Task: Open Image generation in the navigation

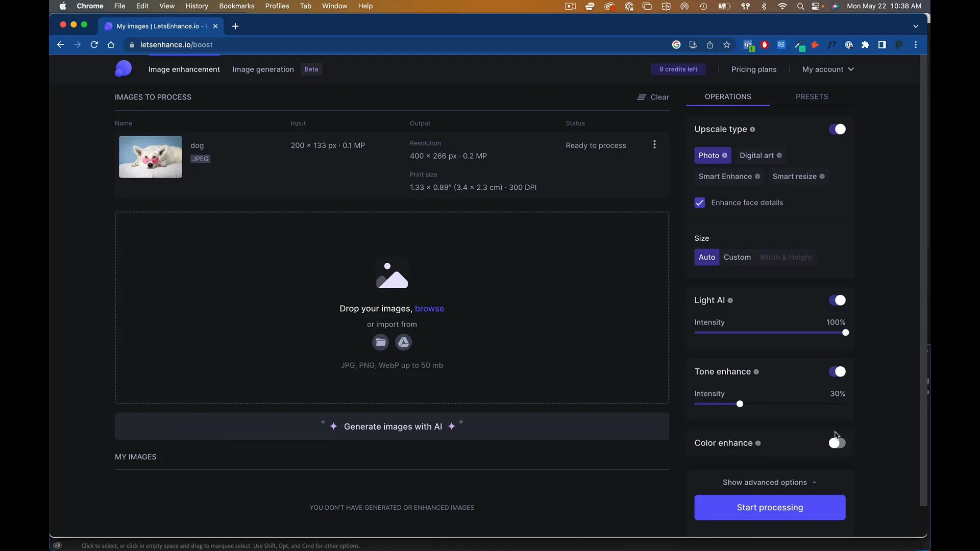Action: 263,69
